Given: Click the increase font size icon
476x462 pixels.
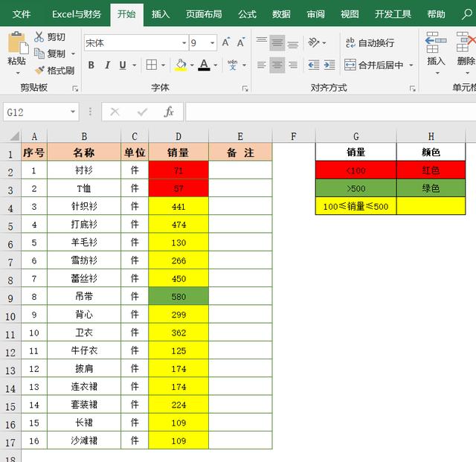Looking at the screenshot, I should pyautogui.click(x=226, y=43).
